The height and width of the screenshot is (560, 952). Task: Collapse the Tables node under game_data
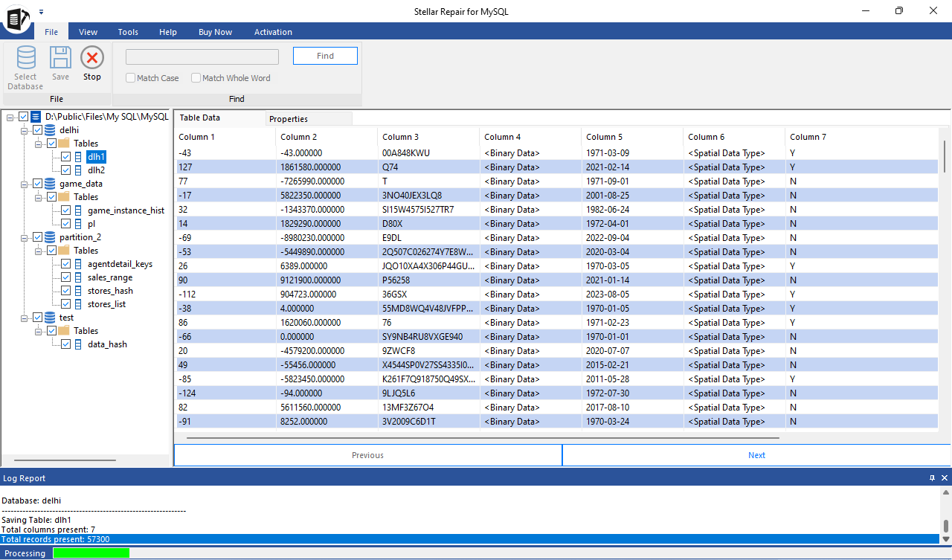pos(39,197)
